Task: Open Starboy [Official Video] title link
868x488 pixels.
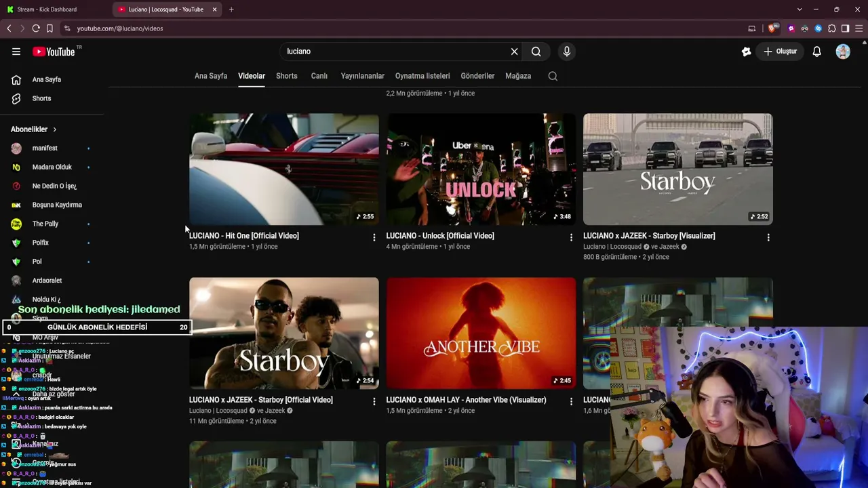Action: [x=261, y=400]
